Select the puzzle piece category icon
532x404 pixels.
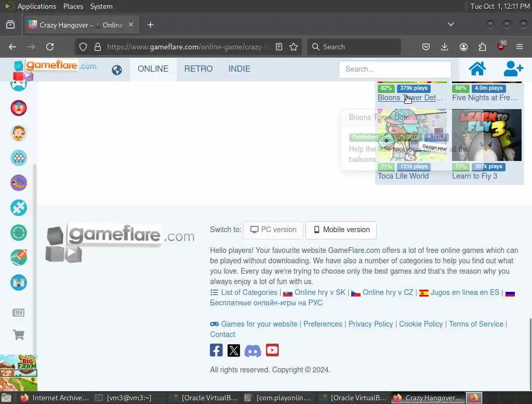point(19,208)
